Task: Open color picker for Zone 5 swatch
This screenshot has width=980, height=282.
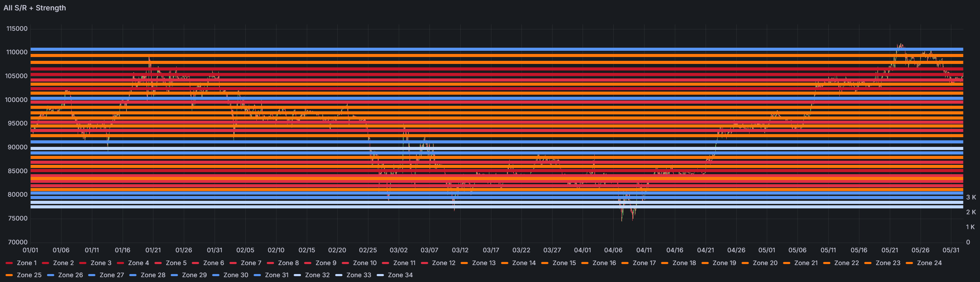Action: [158, 263]
